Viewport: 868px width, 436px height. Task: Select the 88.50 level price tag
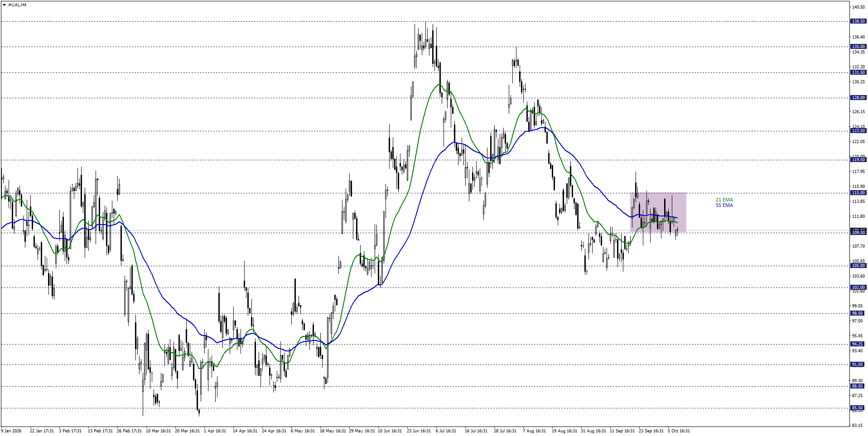point(857,386)
